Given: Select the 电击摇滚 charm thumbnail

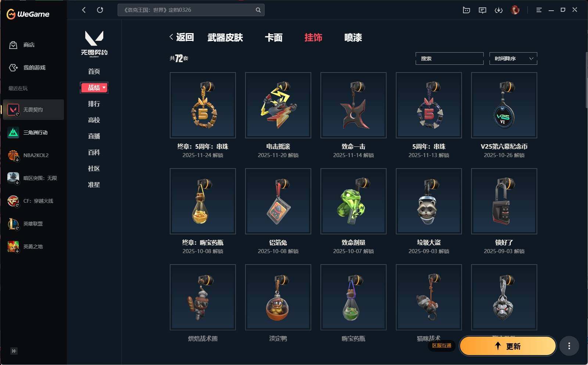Looking at the screenshot, I should click(x=278, y=105).
